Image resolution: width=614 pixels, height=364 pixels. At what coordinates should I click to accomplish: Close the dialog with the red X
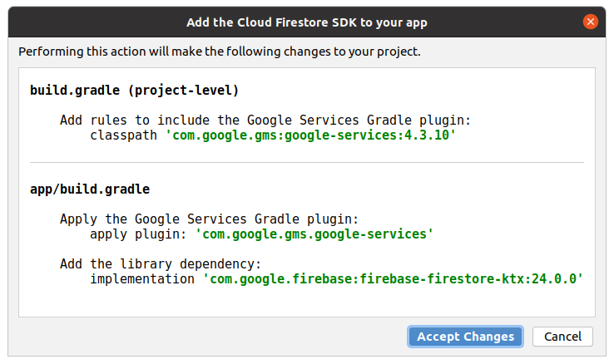point(592,22)
